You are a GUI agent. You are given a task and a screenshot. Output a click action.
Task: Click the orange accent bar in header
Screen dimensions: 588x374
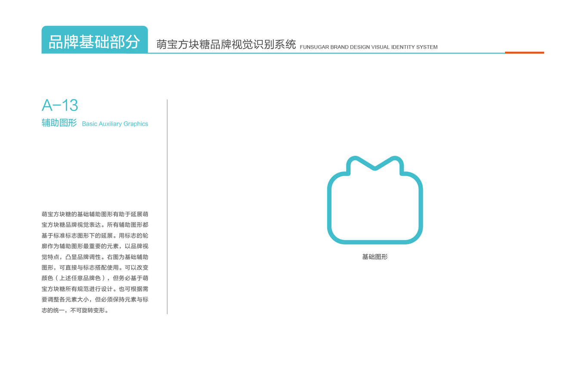point(524,52)
